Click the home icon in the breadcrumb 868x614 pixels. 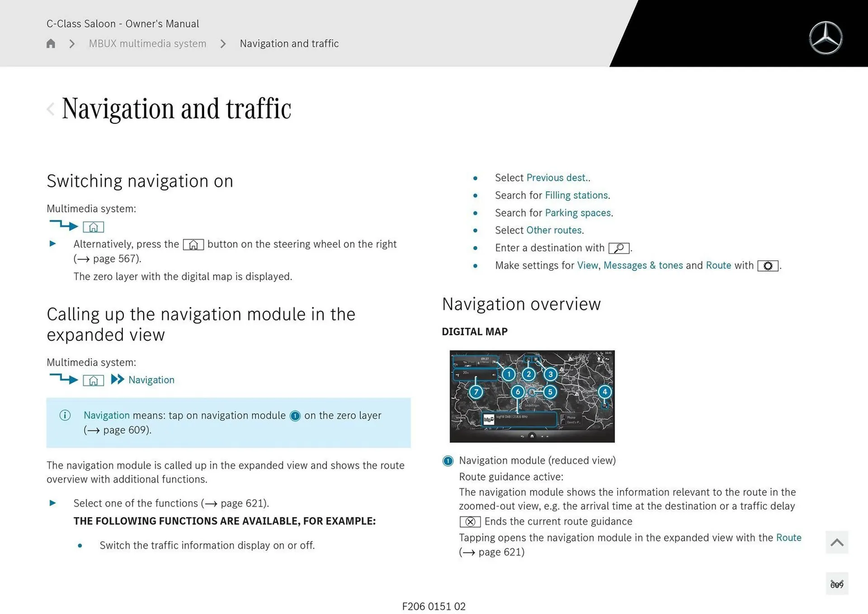[51, 43]
